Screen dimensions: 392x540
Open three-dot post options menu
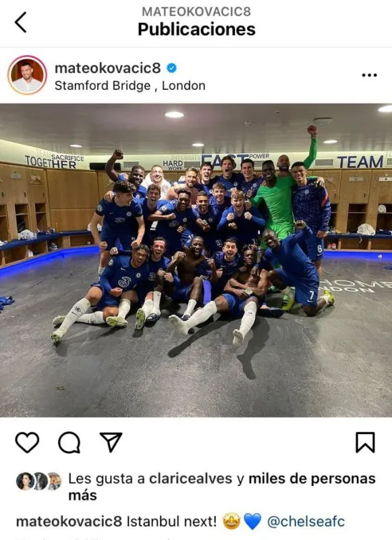(x=369, y=75)
